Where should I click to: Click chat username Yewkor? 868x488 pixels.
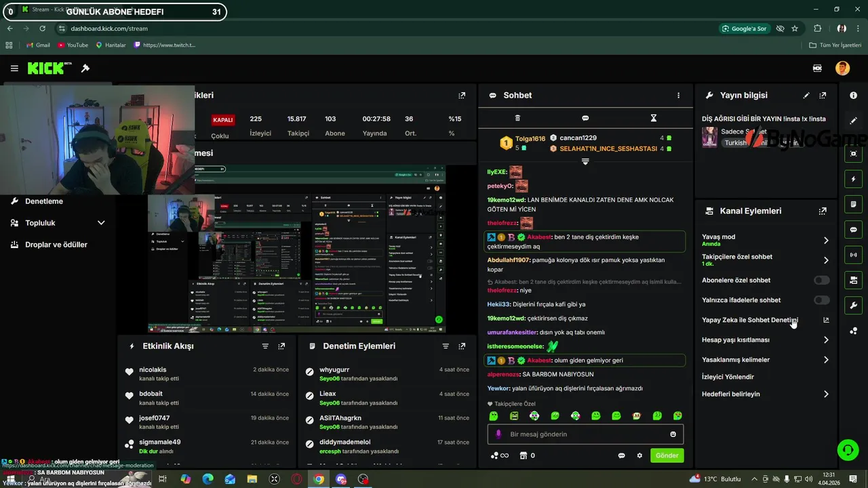(498, 388)
